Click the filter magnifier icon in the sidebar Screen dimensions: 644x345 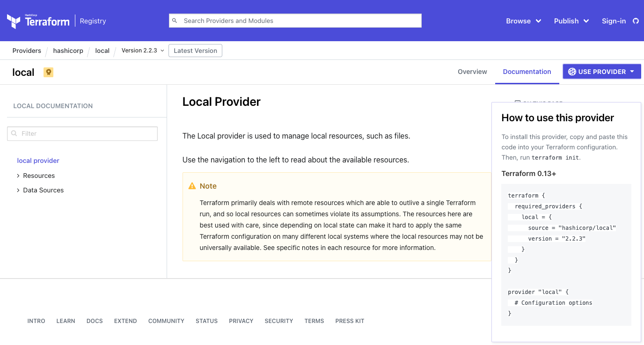pyautogui.click(x=14, y=133)
